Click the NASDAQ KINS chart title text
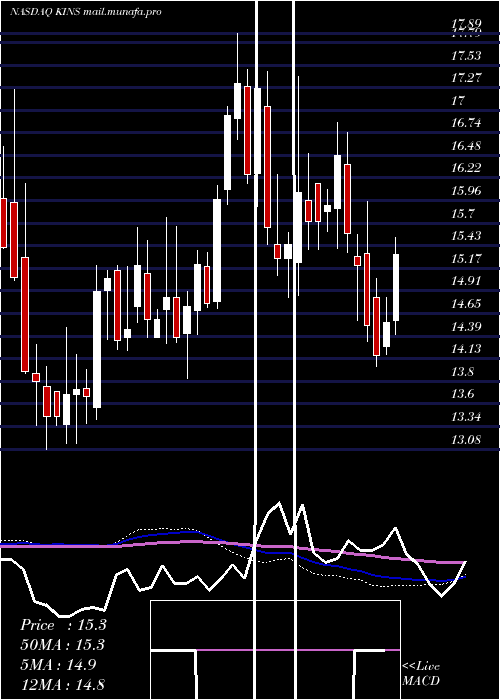Screen dimensions: 500x700 pyautogui.click(x=86, y=12)
